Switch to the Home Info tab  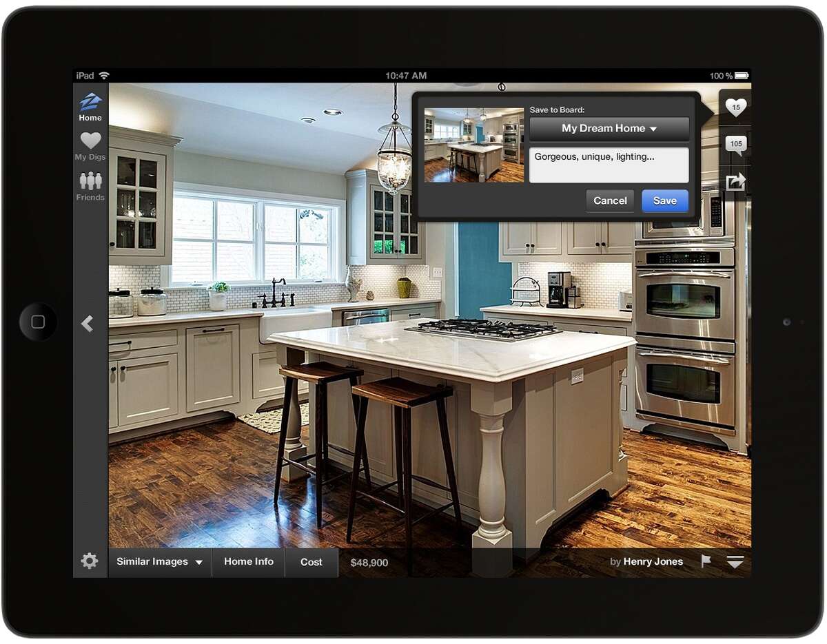point(248,561)
